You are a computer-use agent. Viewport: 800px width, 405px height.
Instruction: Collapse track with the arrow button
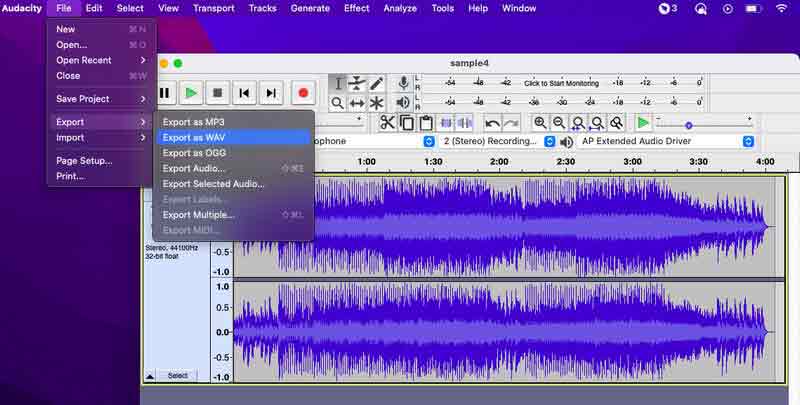150,376
